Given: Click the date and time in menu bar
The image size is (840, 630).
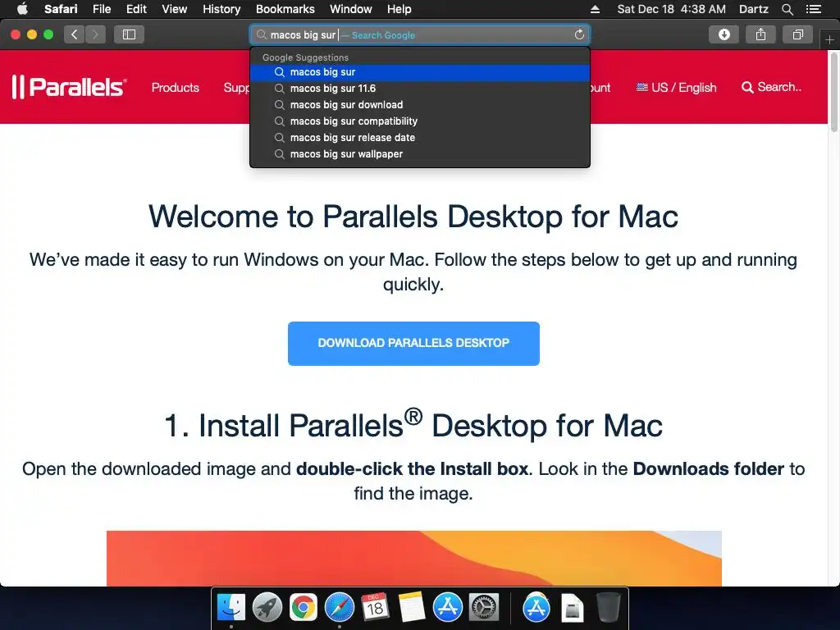Looking at the screenshot, I should click(x=671, y=9).
